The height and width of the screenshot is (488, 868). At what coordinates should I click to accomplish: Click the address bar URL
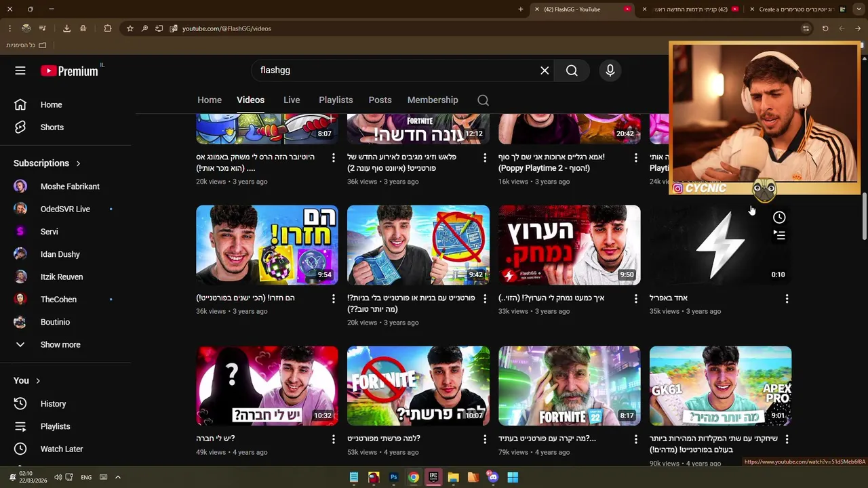(x=226, y=28)
